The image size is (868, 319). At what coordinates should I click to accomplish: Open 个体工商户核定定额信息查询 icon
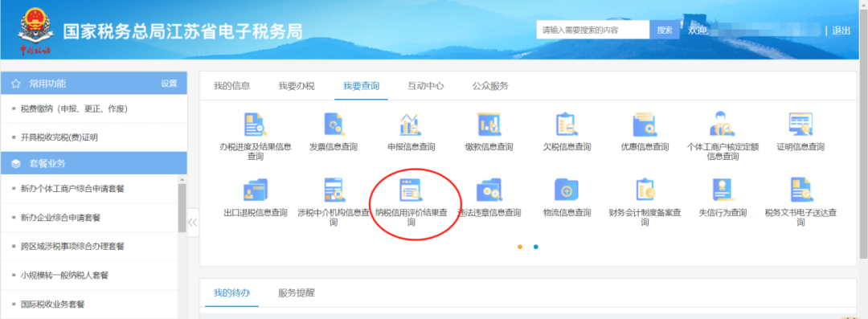click(x=723, y=125)
